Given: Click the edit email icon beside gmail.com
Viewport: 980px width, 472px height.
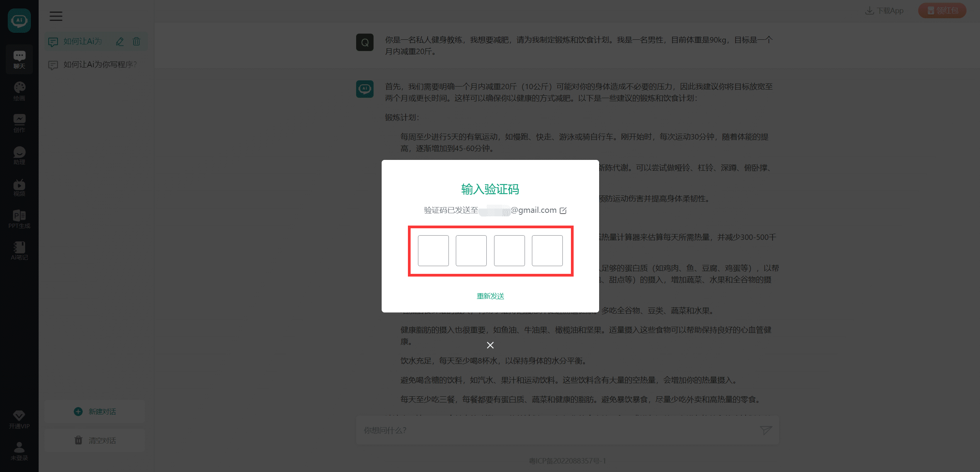Looking at the screenshot, I should click(563, 211).
